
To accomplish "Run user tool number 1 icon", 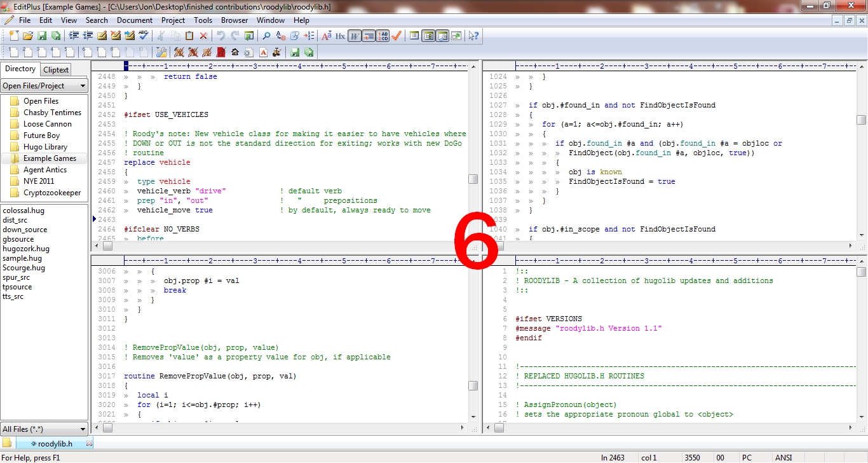I will click(x=14, y=52).
